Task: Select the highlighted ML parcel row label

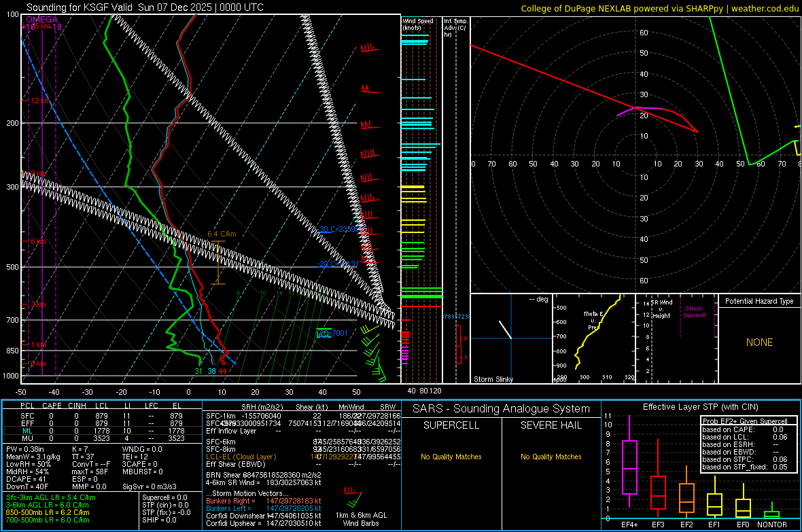Action: [28, 431]
